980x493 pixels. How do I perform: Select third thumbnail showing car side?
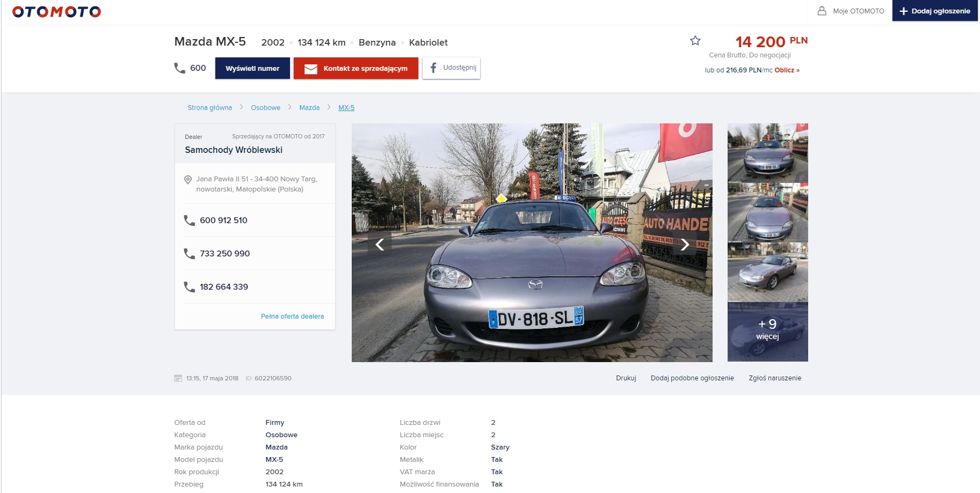click(767, 272)
